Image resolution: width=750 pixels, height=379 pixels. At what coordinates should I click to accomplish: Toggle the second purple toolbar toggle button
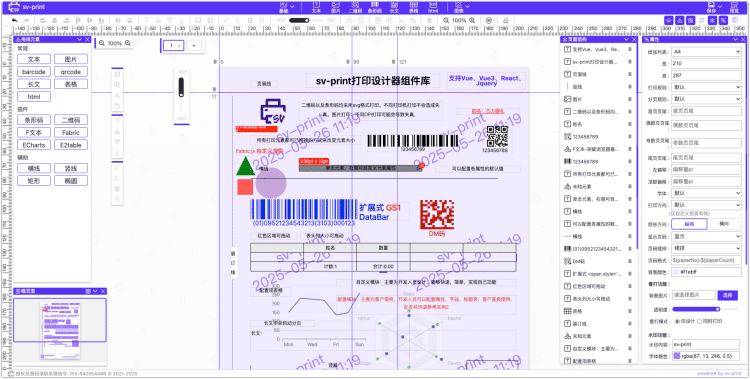click(x=680, y=21)
